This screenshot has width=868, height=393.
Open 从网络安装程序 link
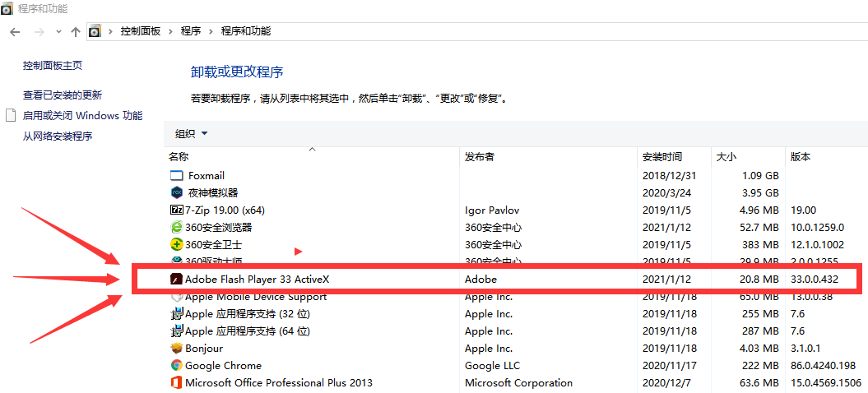(x=58, y=136)
